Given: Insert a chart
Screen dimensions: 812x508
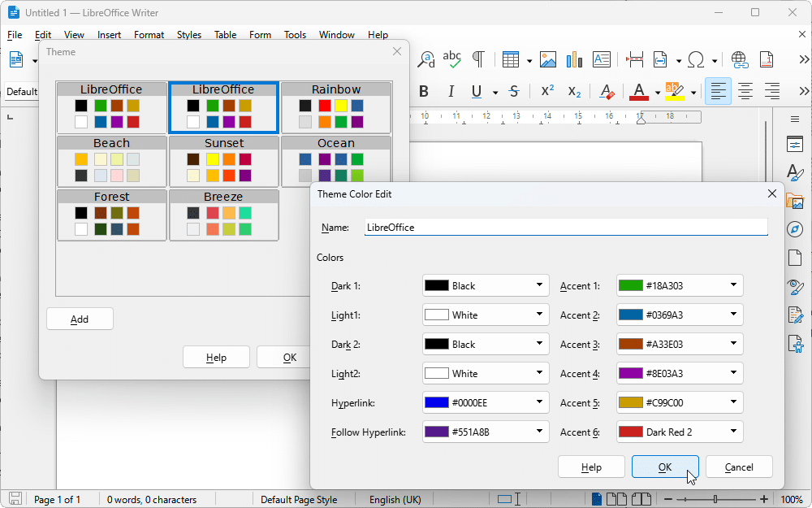Looking at the screenshot, I should [x=574, y=59].
